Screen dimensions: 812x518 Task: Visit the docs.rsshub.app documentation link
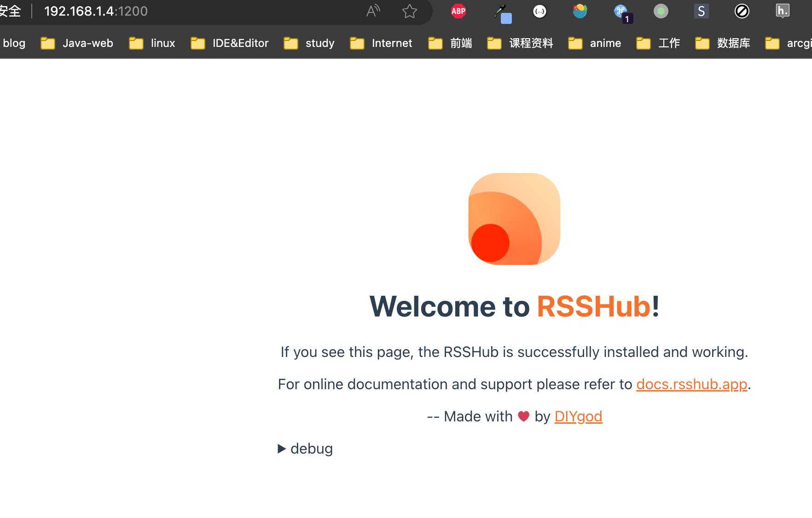tap(691, 384)
